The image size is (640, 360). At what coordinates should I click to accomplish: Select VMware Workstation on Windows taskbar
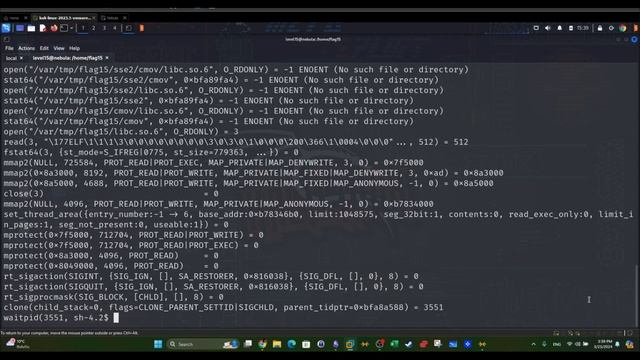point(350,344)
